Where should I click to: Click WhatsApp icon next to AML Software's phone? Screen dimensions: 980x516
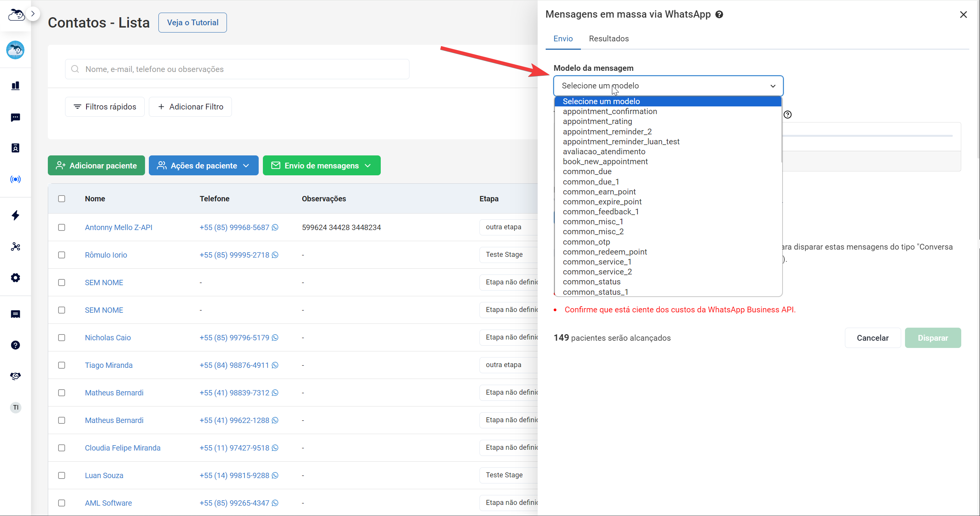point(275,503)
